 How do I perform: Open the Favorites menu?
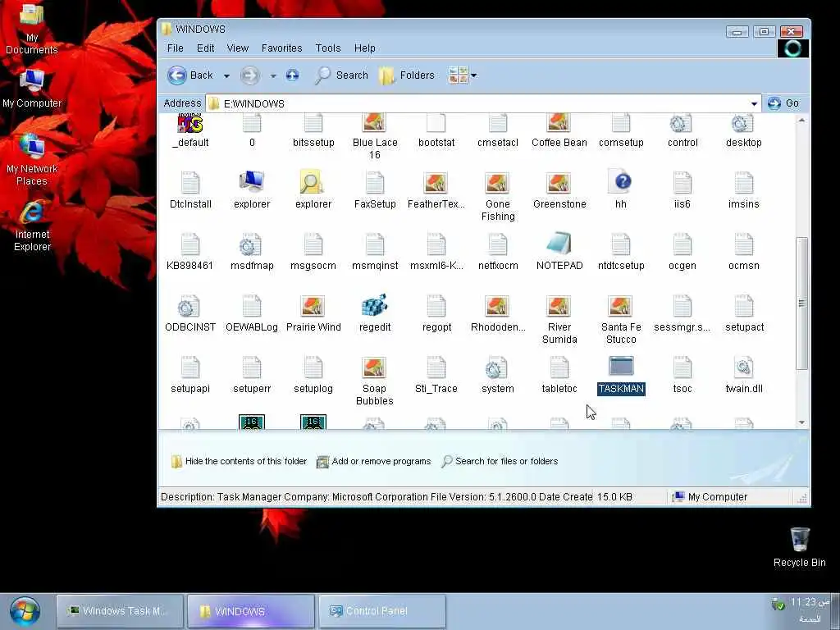(x=282, y=48)
